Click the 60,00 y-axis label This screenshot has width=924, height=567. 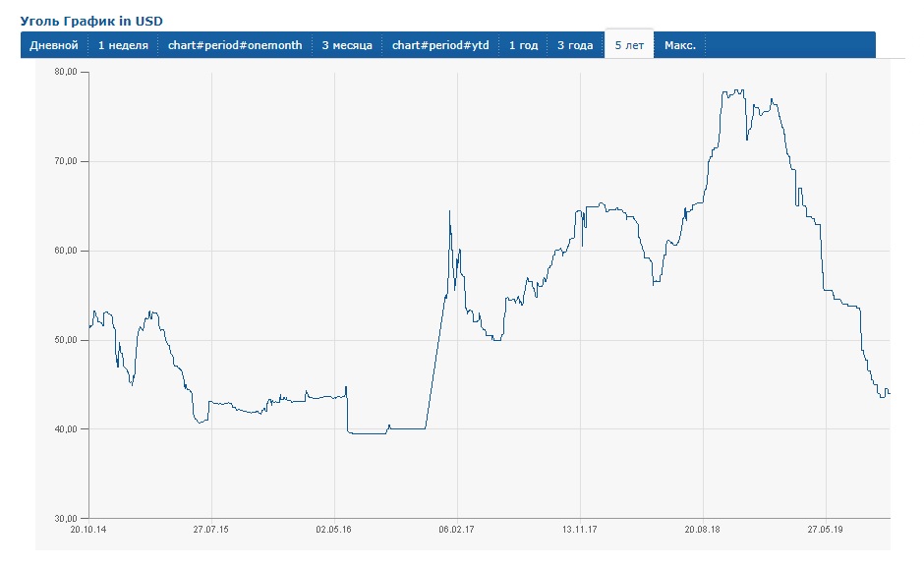tap(67, 251)
